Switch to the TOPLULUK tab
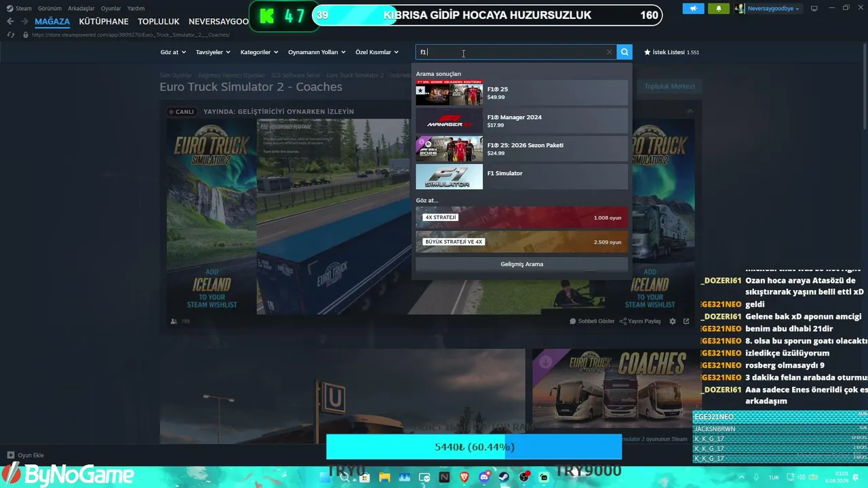Viewport: 868px width, 488px height. 159,22
